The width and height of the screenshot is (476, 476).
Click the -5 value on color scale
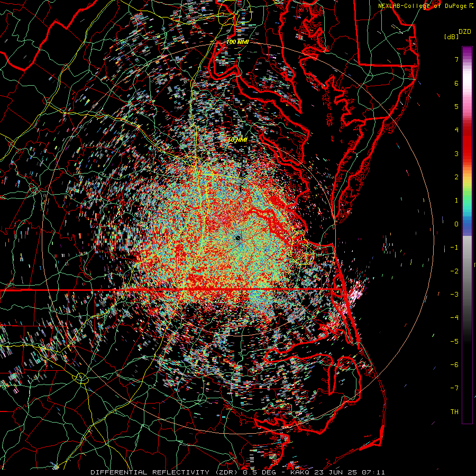[x=454, y=342]
